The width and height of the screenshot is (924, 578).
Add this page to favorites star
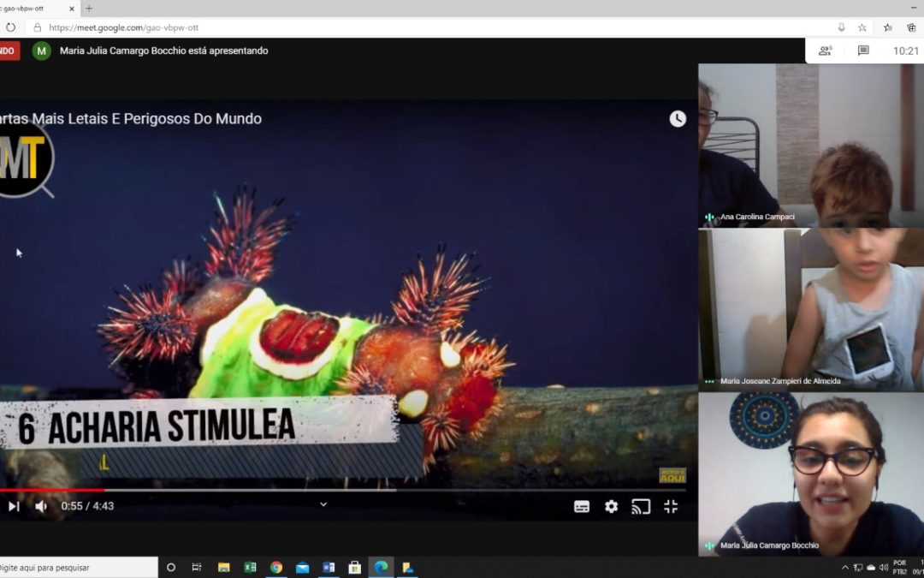(x=862, y=27)
